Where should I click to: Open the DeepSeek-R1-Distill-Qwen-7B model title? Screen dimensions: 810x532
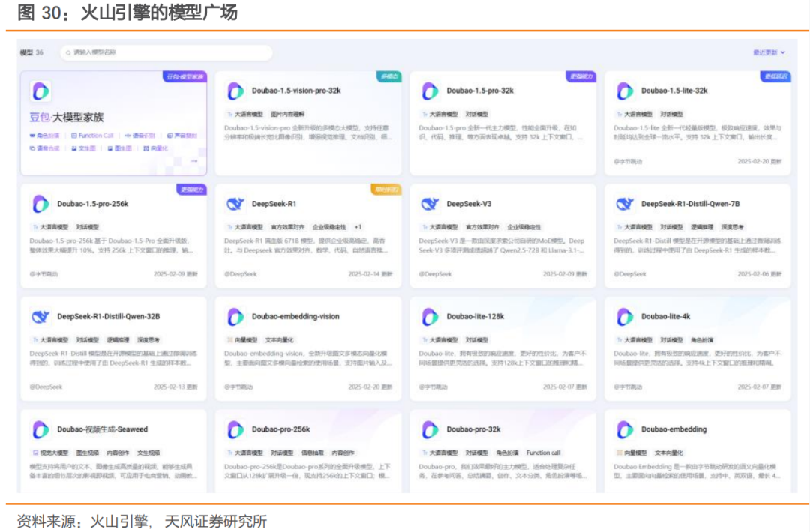pos(691,204)
